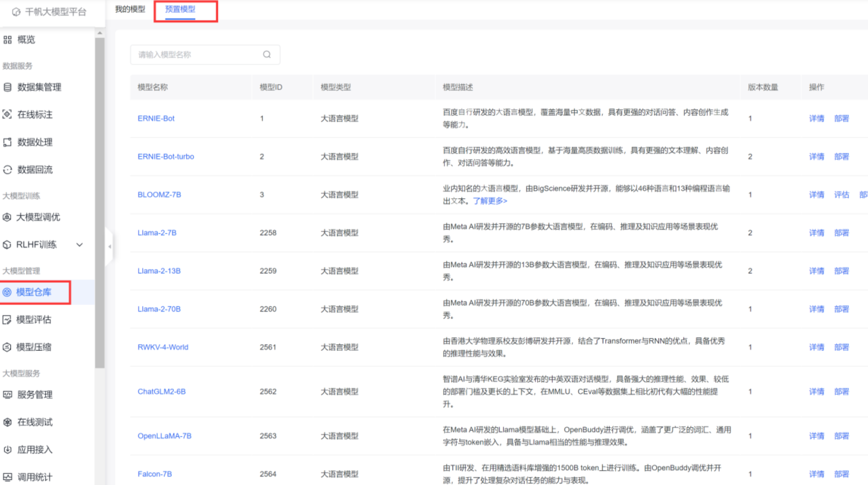This screenshot has height=485, width=868.
Task: Click the 在线测试 testing icon
Action: 8,422
